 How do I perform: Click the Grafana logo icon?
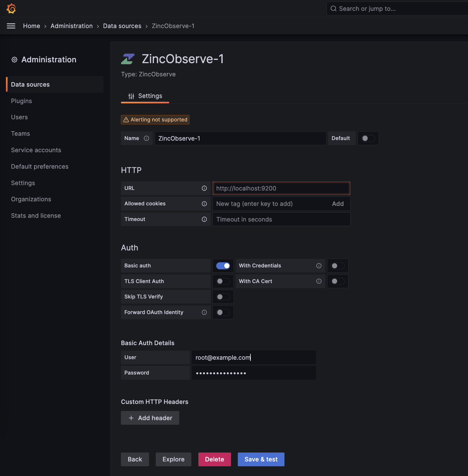tap(11, 9)
